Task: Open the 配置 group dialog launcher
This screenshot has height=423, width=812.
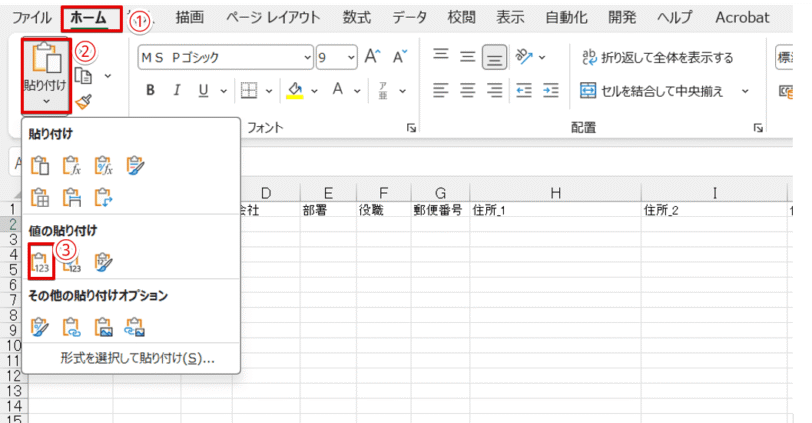Action: tap(758, 128)
